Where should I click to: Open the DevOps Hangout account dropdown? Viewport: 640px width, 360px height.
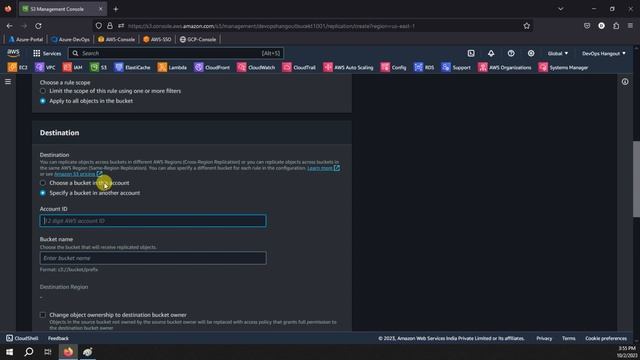(604, 53)
